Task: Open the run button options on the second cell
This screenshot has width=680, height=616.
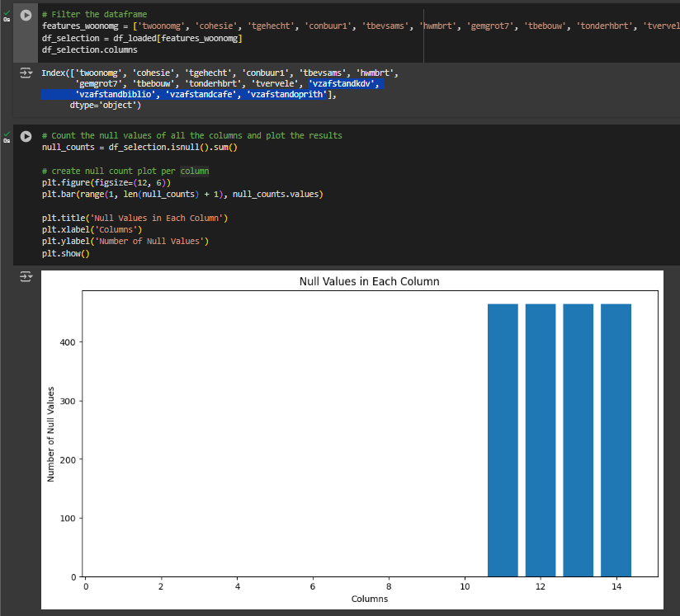Action: 25,137
